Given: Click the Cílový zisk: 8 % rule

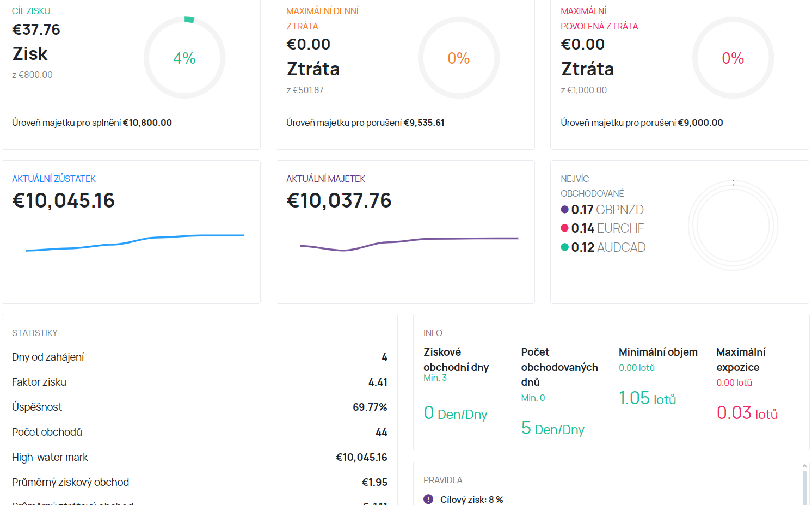Looking at the screenshot, I should 471,499.
